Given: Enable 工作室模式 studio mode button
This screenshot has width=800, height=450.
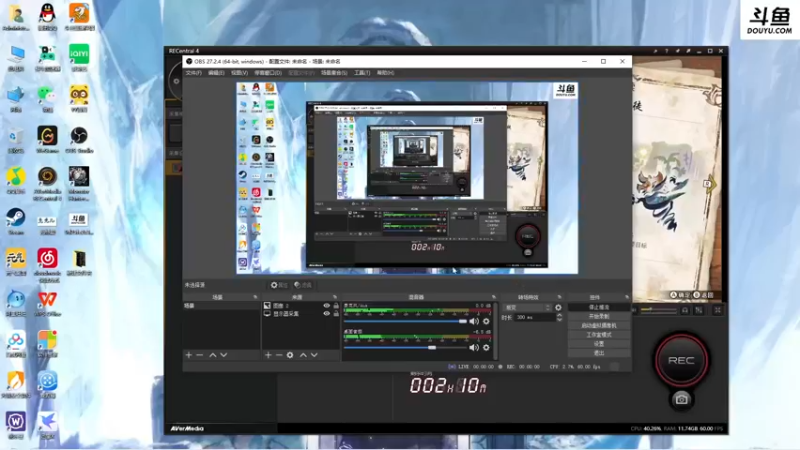Looking at the screenshot, I should (599, 335).
